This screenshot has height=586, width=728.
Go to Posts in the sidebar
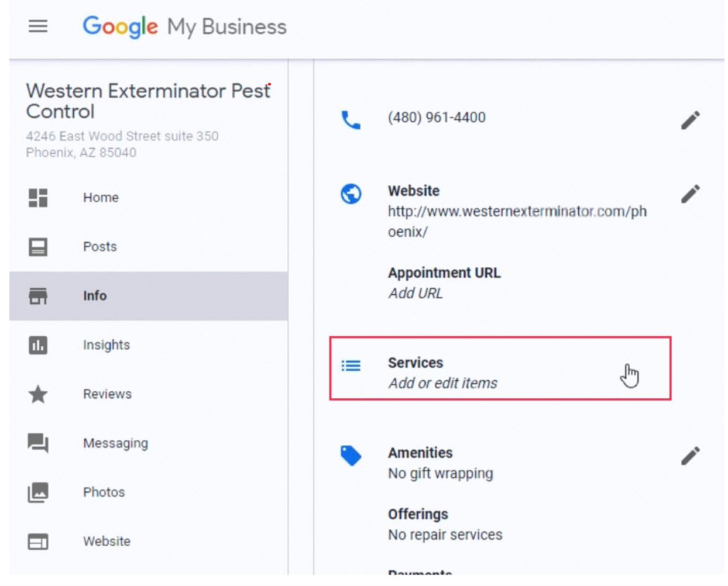[149, 247]
